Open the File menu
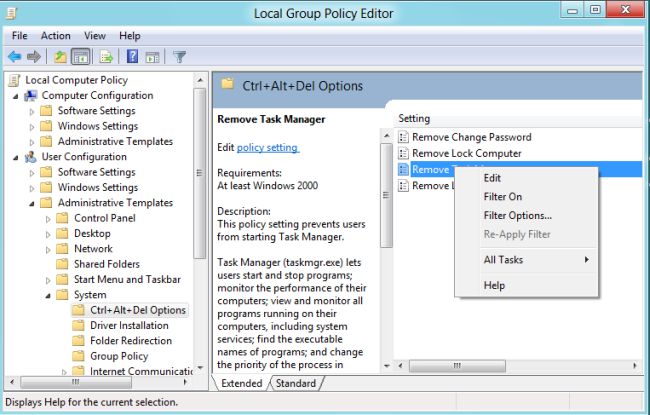The height and width of the screenshot is (415, 650). coord(19,36)
